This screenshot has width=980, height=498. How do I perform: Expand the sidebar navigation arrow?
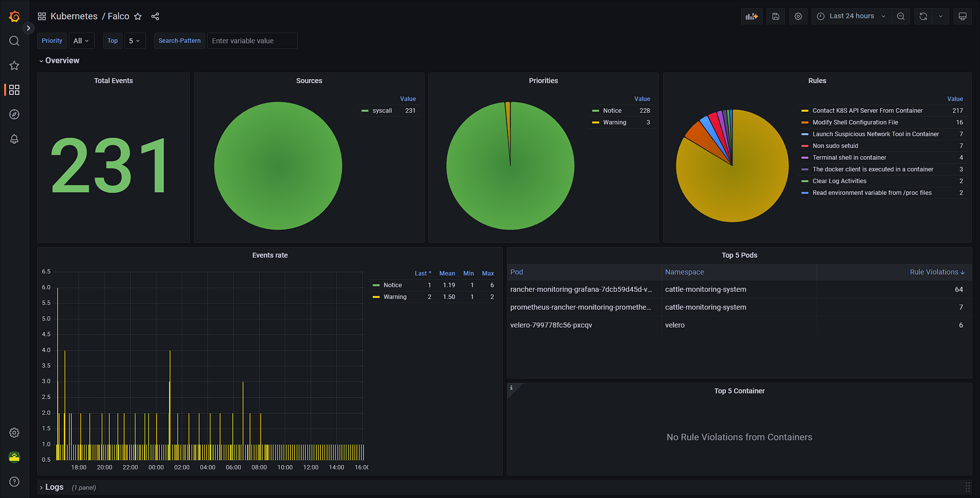tap(29, 28)
